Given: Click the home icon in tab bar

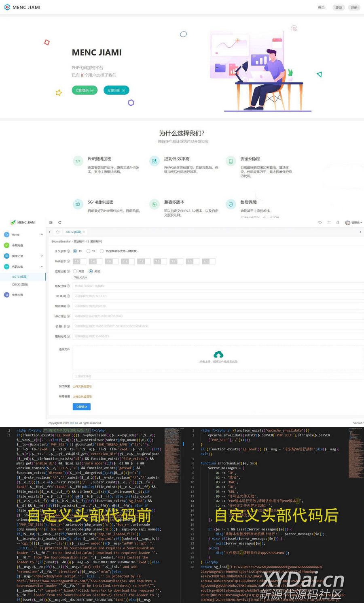Looking at the screenshot, I should [x=58, y=232].
